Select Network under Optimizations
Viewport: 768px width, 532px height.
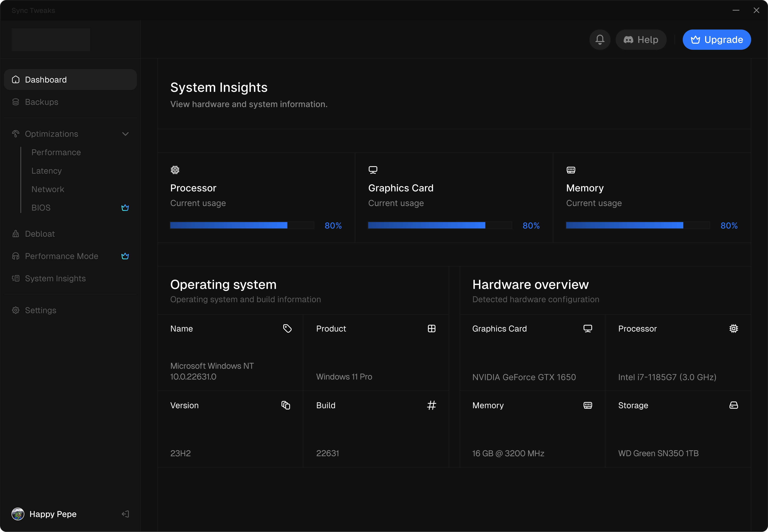point(48,189)
